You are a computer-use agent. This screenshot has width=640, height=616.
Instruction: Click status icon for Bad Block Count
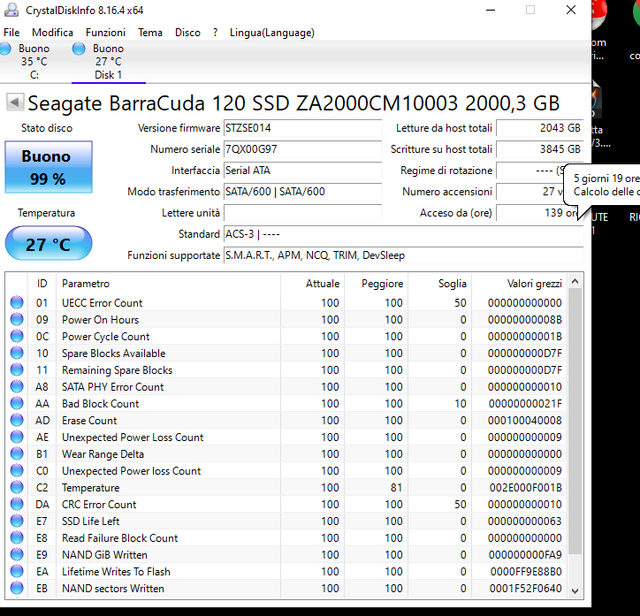point(17,403)
